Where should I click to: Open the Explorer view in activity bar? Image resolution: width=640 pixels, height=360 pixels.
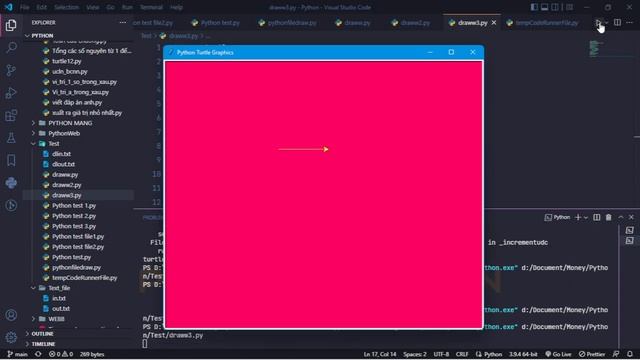(x=11, y=25)
